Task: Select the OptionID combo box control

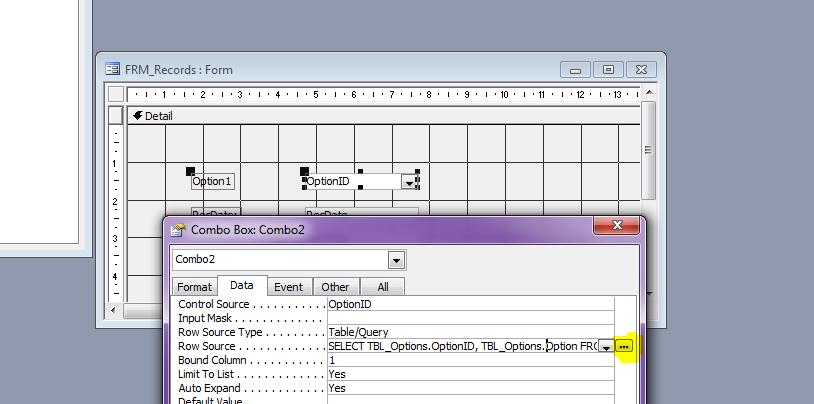Action: pos(353,181)
